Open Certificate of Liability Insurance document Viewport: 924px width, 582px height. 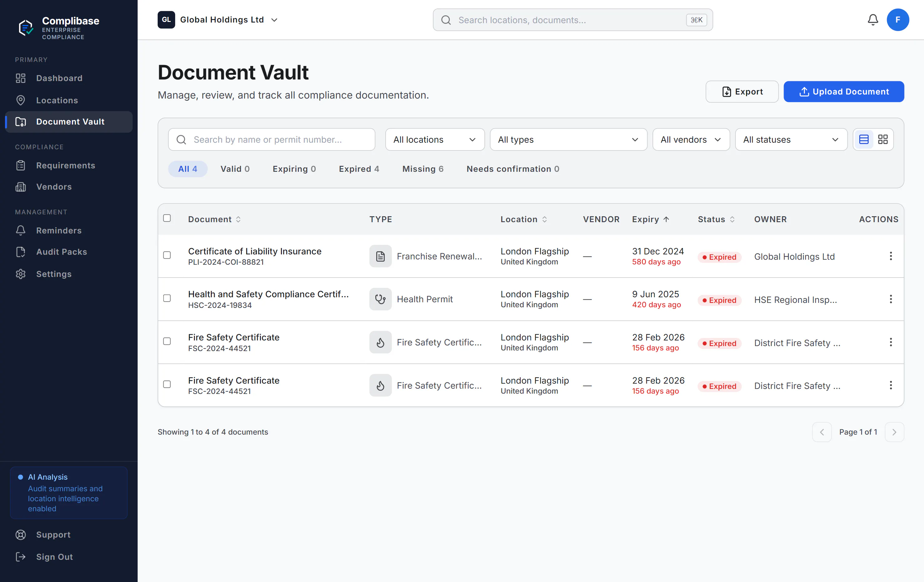[x=255, y=251]
